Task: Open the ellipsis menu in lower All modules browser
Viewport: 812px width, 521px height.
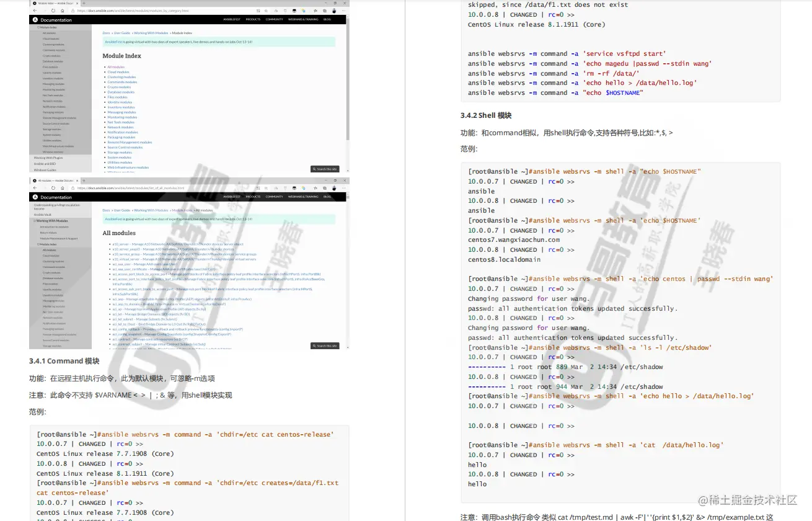Action: [x=343, y=188]
